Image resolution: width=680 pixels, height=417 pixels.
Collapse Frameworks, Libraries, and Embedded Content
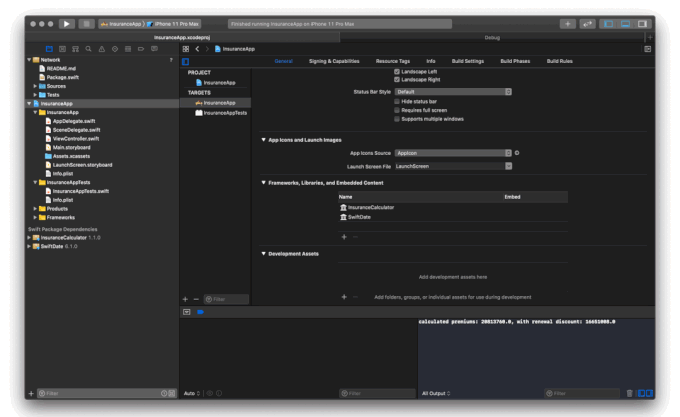click(263, 182)
